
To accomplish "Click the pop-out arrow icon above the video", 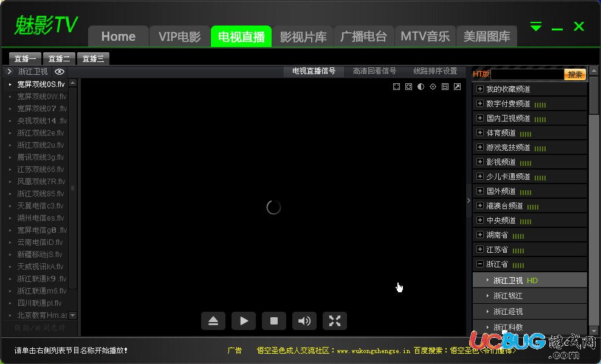I will [x=457, y=86].
